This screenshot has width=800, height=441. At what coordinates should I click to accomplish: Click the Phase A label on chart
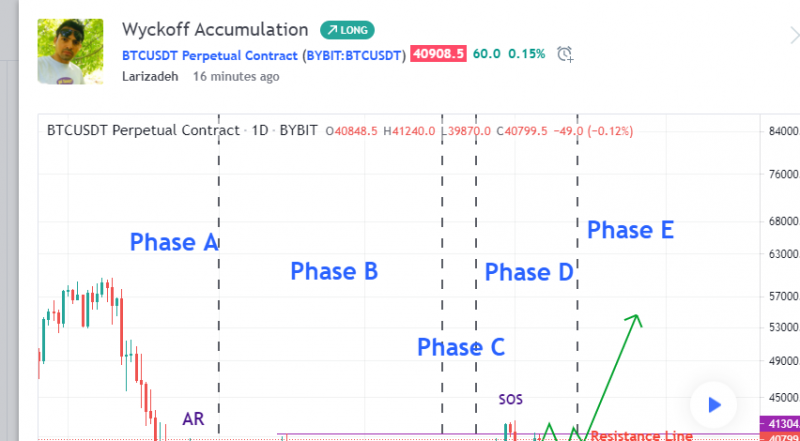click(174, 242)
